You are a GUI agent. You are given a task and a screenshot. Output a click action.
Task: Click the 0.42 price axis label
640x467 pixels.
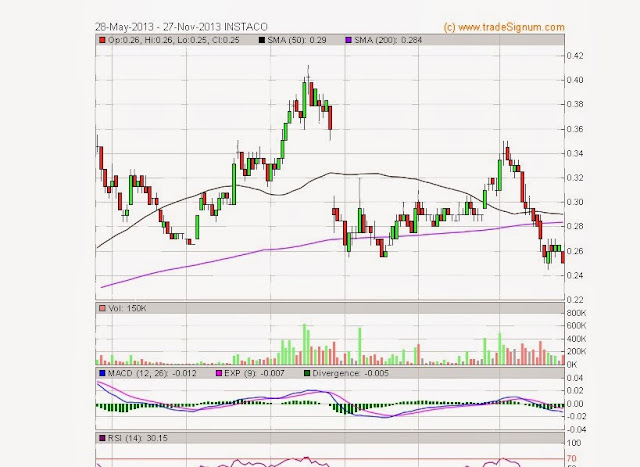tap(575, 56)
